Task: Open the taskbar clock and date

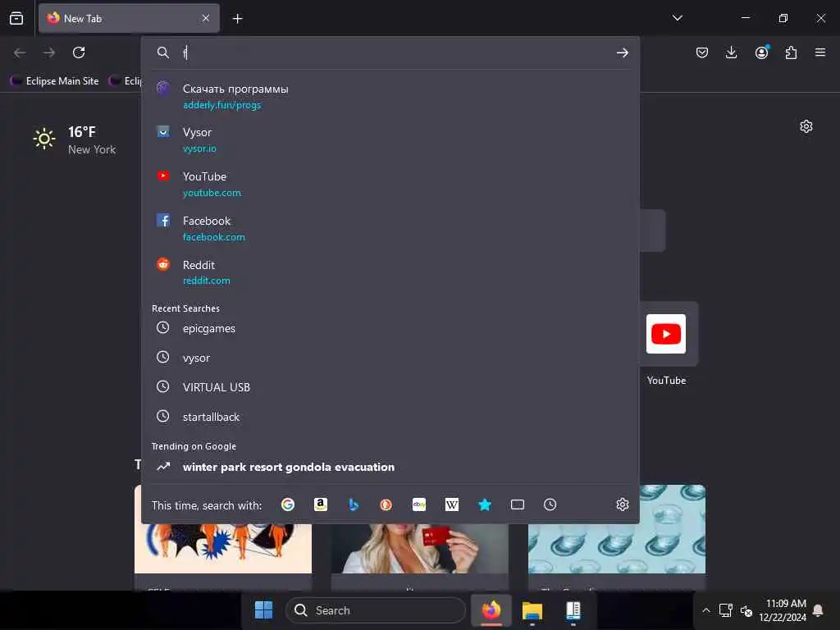Action: click(782, 610)
